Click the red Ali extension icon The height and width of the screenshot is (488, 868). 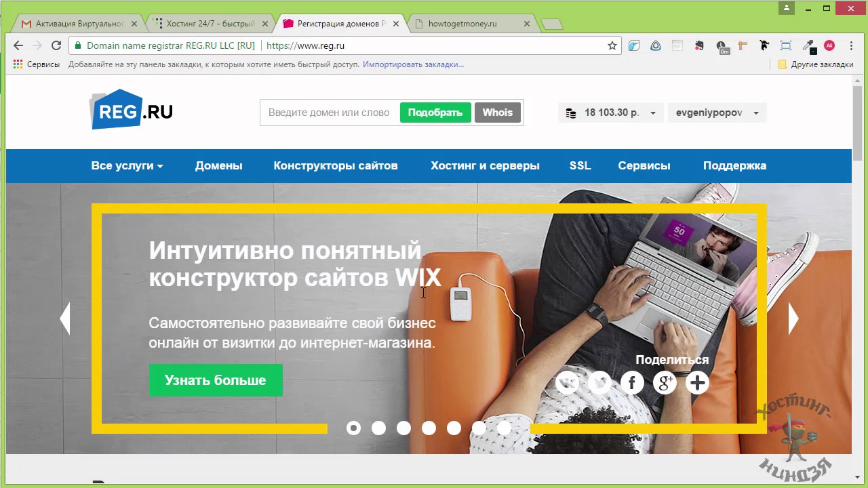click(829, 45)
